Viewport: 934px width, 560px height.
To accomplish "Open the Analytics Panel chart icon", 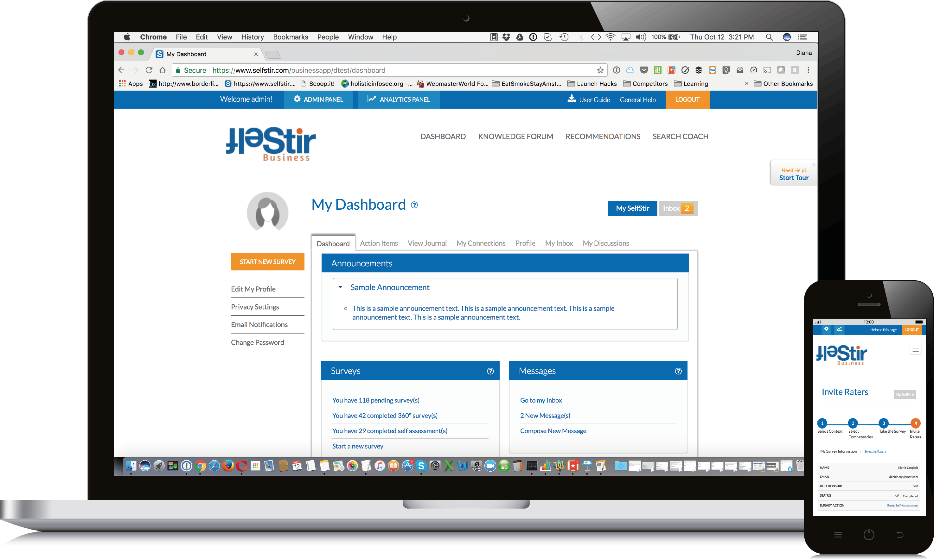I will click(372, 99).
